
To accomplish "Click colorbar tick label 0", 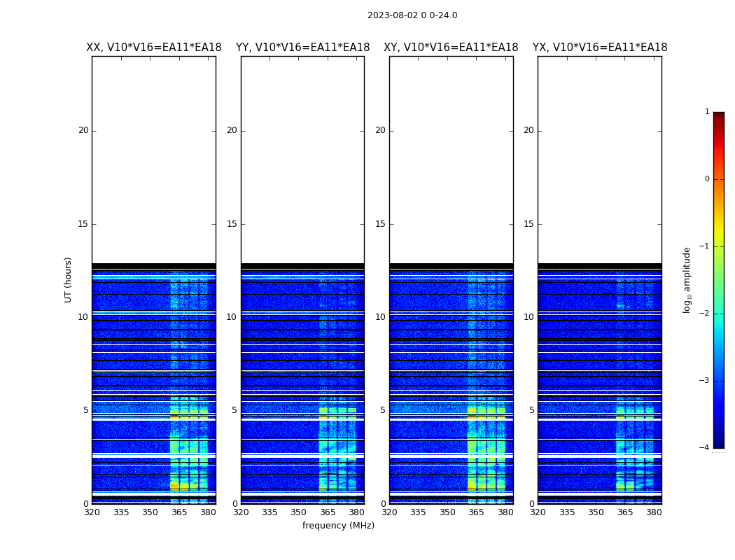I will (707, 179).
